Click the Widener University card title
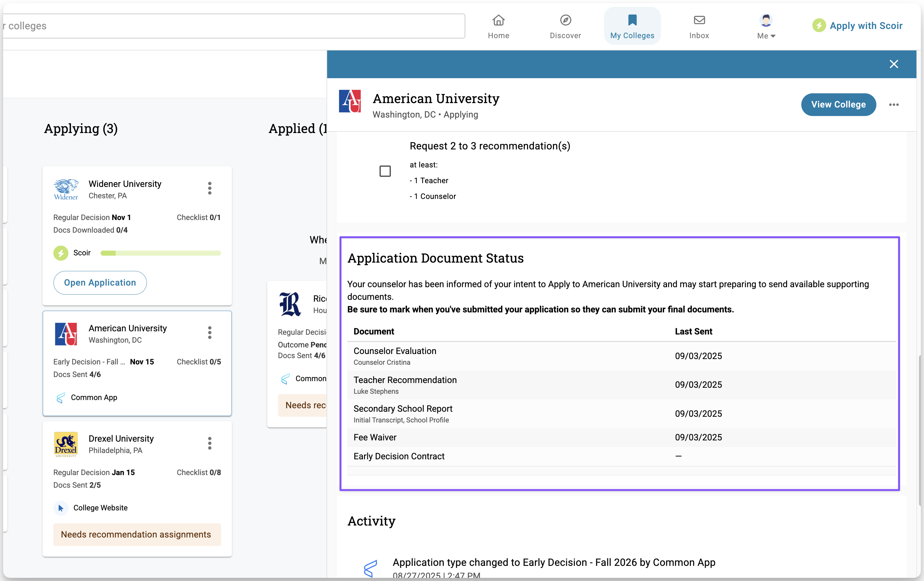This screenshot has width=924, height=581. [x=125, y=184]
